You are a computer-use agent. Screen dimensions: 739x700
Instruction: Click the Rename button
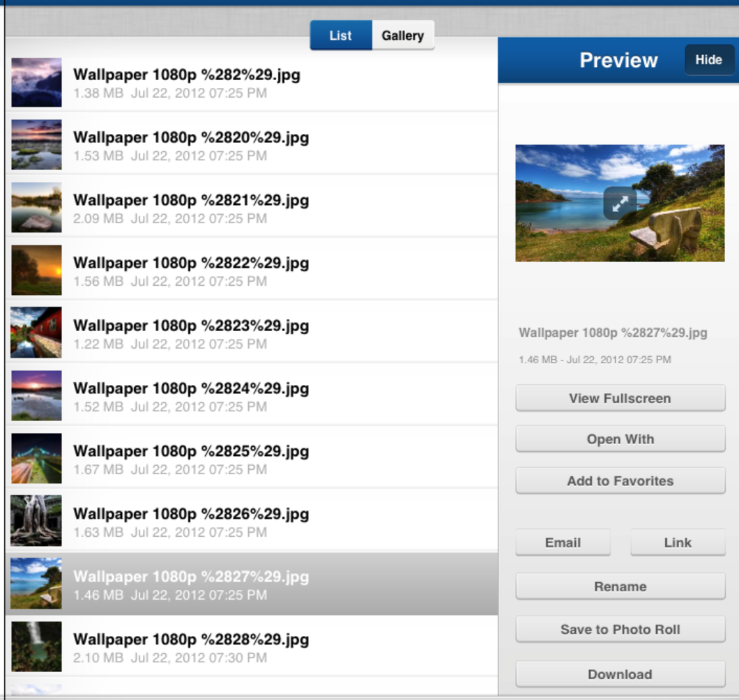tap(620, 586)
